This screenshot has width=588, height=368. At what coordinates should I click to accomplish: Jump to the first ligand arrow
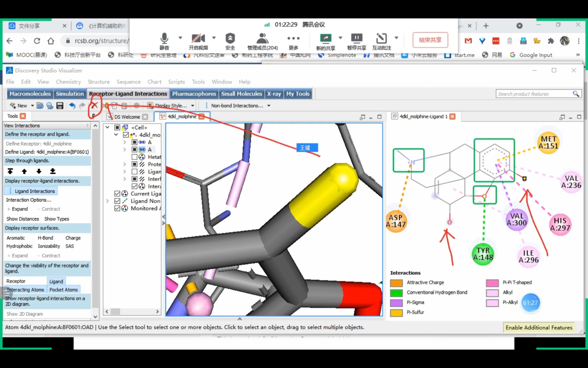point(10,171)
